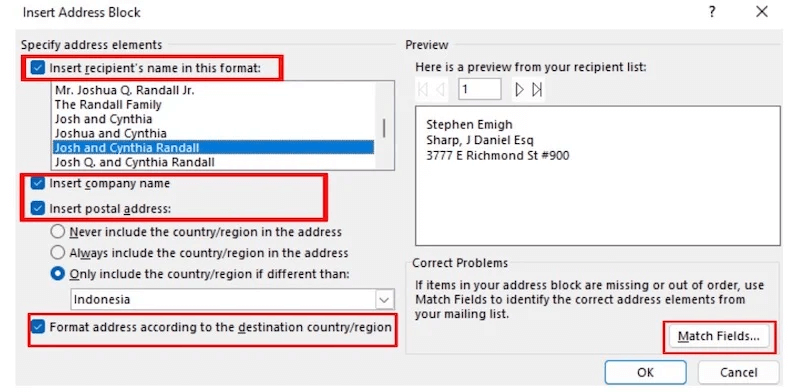Screen dimensions: 800x392
Task: Pick the Indonesia country combo box
Action: [232, 300]
